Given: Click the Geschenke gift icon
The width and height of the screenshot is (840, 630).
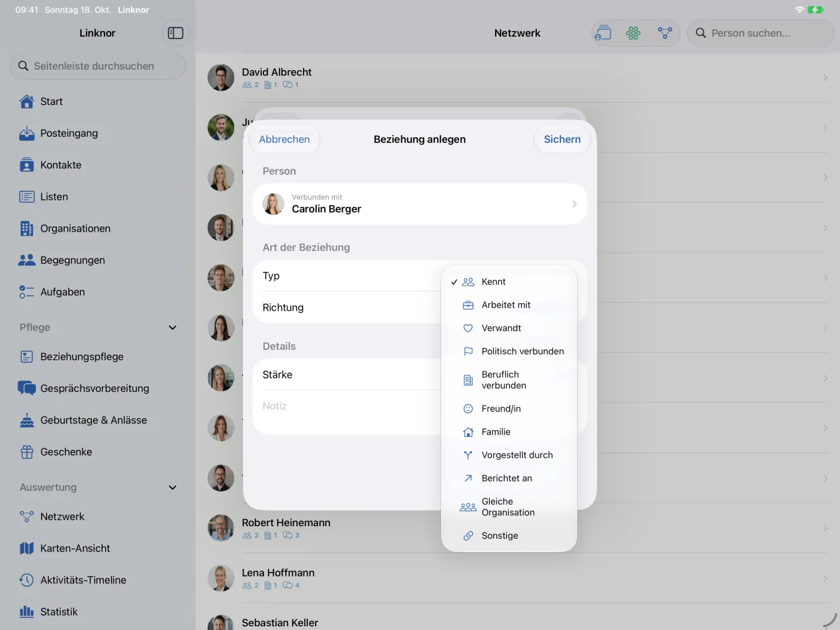Looking at the screenshot, I should pos(27,452).
